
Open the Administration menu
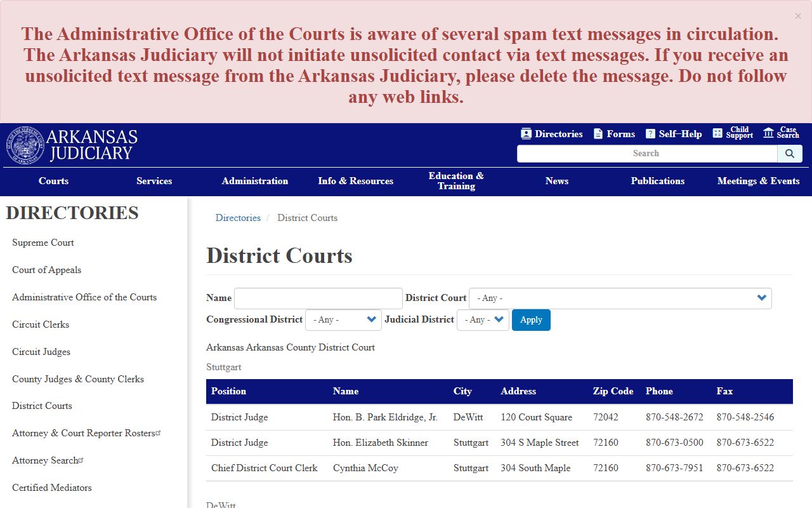pyautogui.click(x=255, y=181)
